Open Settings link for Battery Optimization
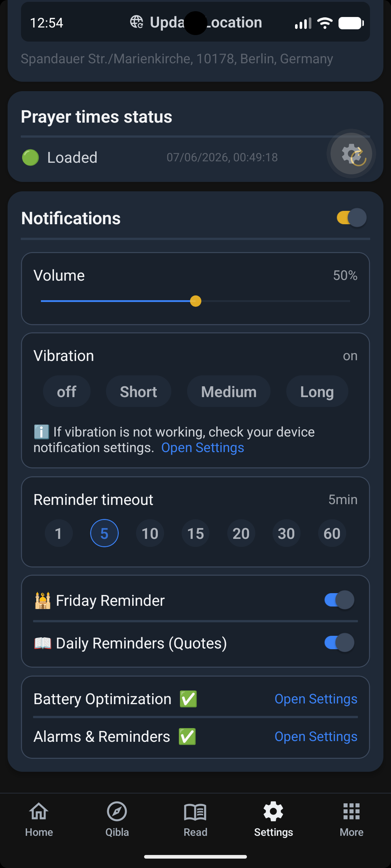 [316, 699]
